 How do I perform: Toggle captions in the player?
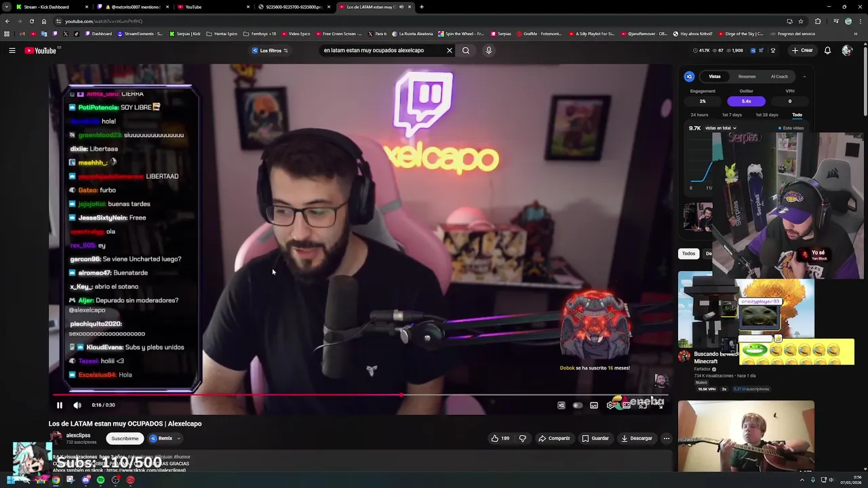point(594,405)
